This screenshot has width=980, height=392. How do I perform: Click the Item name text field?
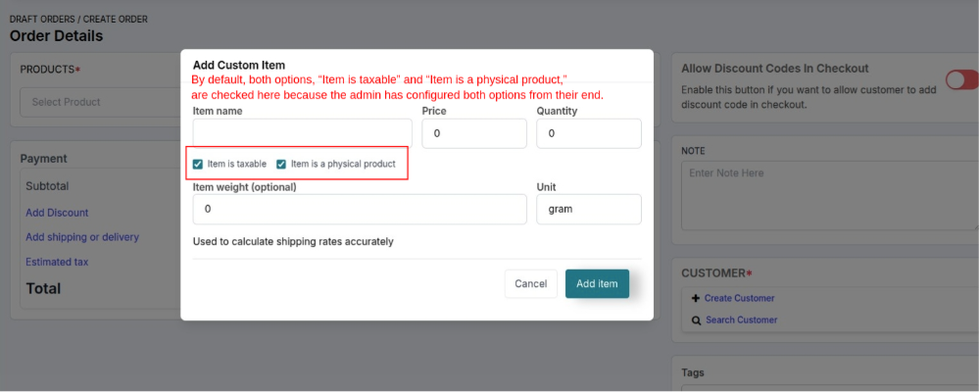303,133
